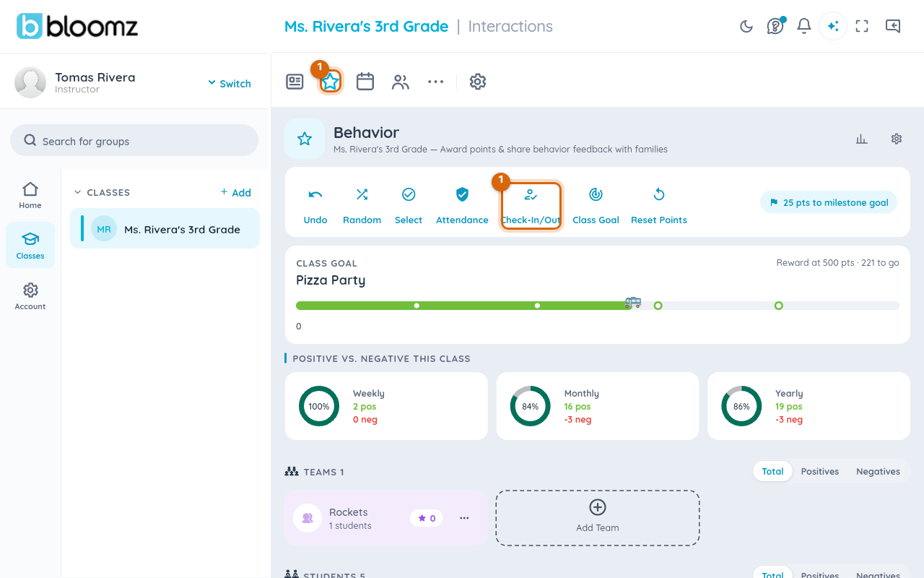
Task: Open Rockets team options menu
Action: point(464,518)
